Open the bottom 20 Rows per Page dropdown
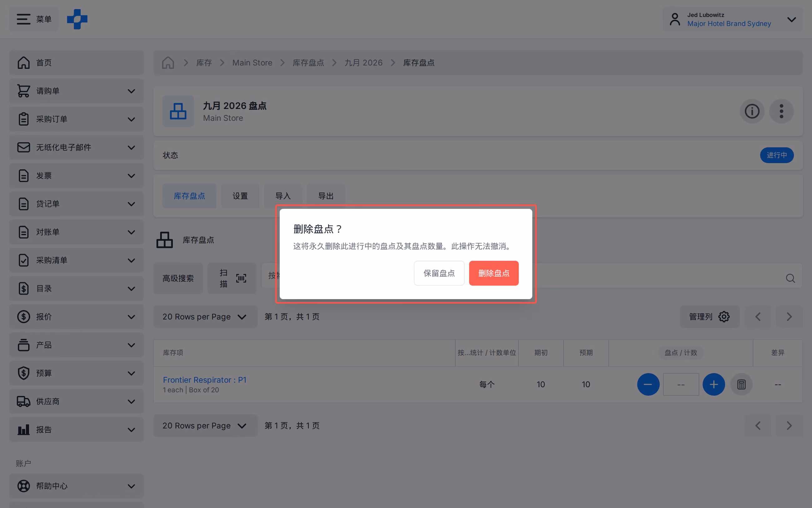This screenshot has height=508, width=812. click(205, 426)
